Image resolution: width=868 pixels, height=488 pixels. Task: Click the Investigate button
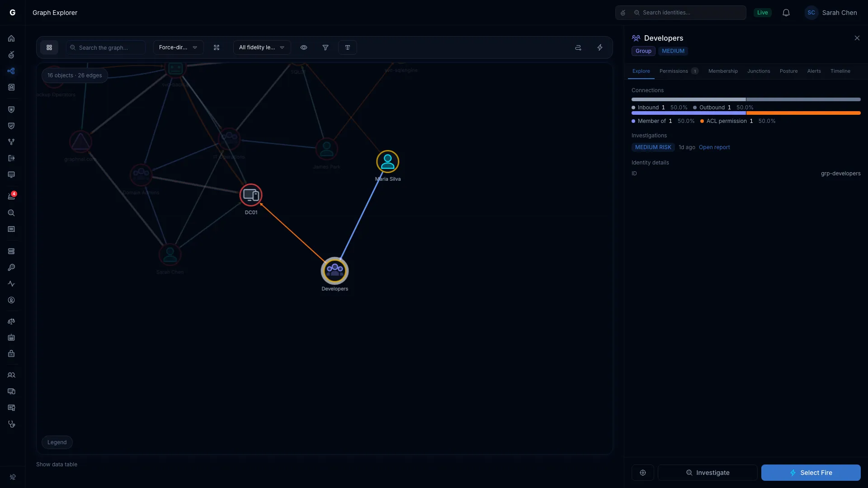point(708,473)
